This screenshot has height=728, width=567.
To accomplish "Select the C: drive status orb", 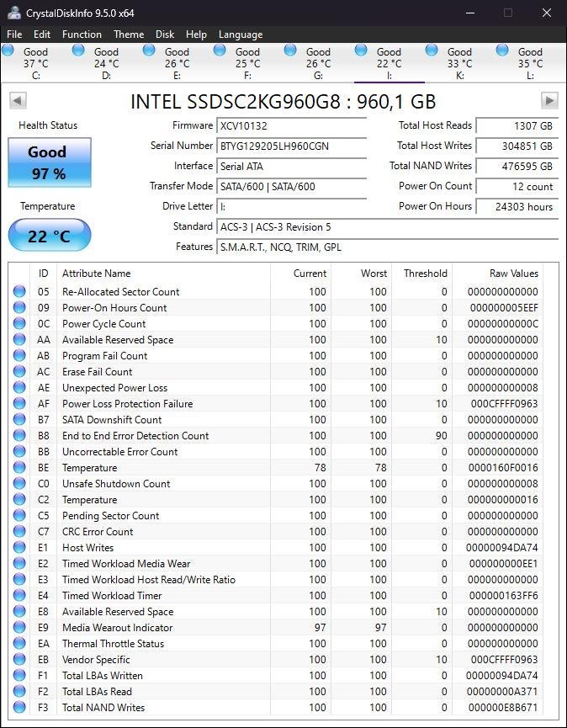I will [8, 50].
